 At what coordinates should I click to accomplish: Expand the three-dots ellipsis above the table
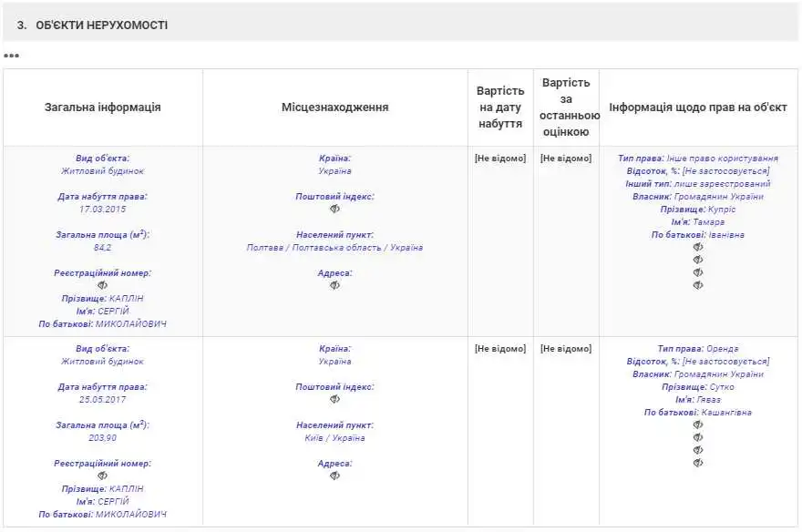tap(11, 56)
